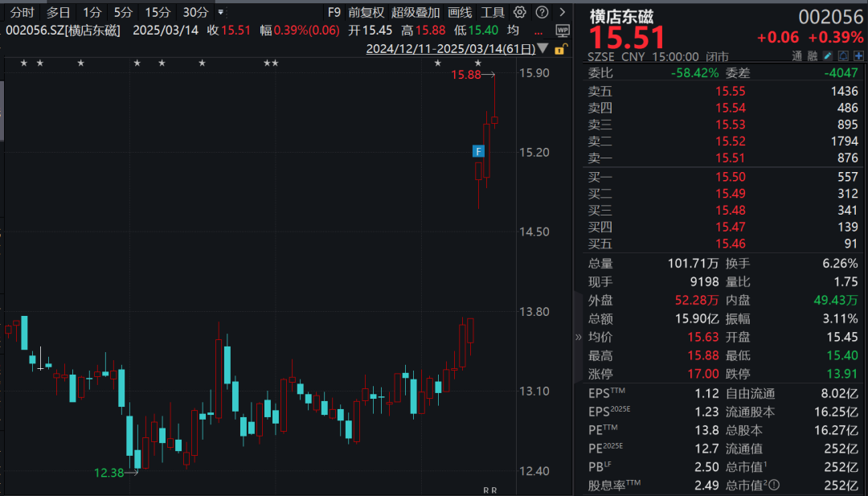
Task: Click the 002056.SZ[横店东磁] chart label
Action: [63, 31]
